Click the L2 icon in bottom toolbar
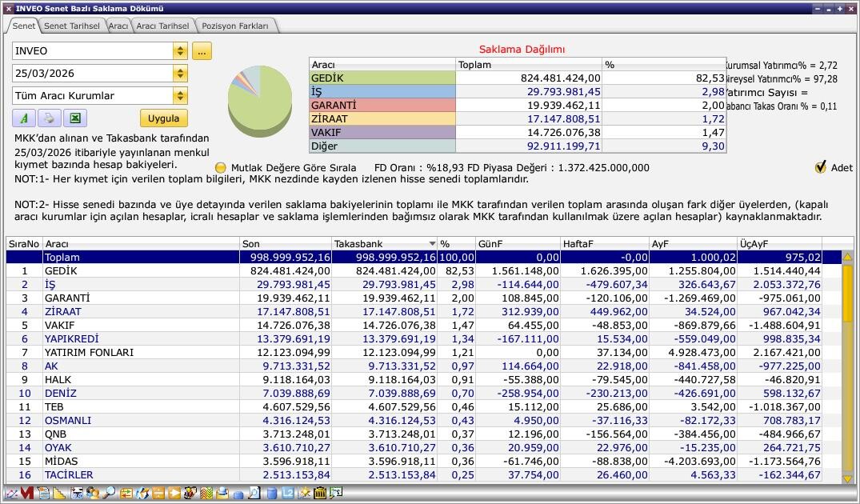Viewport: 860px width, 504px height. click(x=288, y=494)
